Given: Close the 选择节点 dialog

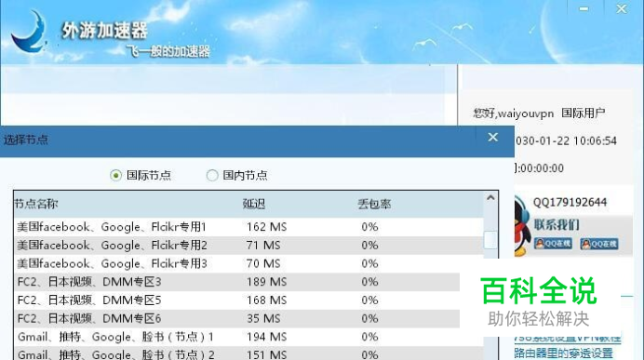Looking at the screenshot, I should click(x=493, y=137).
